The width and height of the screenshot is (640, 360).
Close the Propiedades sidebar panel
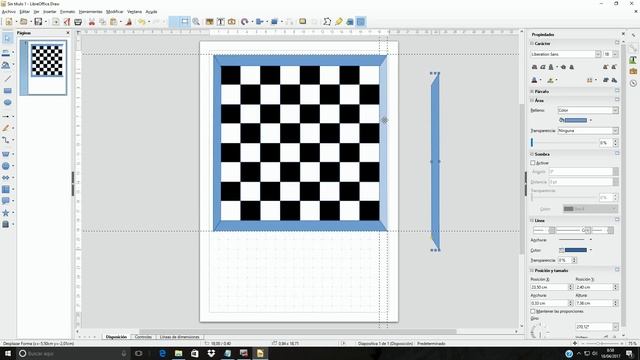pos(623,34)
